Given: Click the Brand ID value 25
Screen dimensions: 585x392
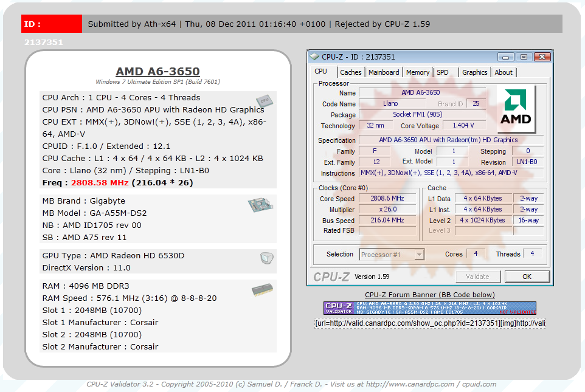Looking at the screenshot, I should coord(476,104).
